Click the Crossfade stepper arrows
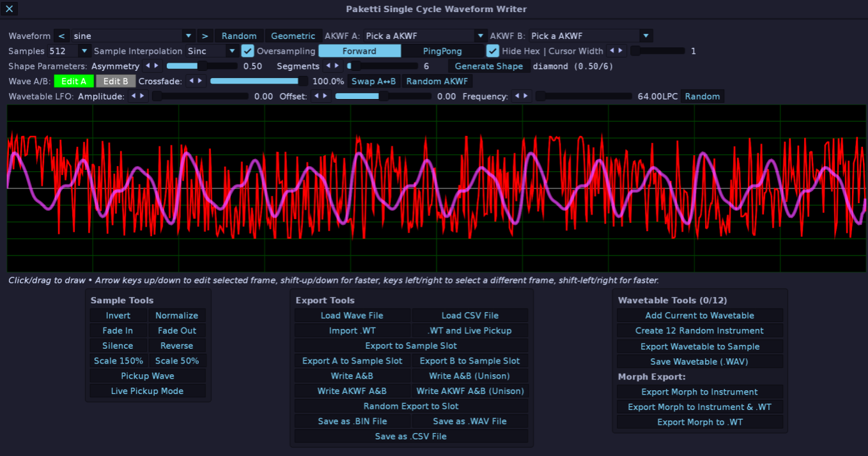Screen dimensions: 868x456 [x=196, y=81]
